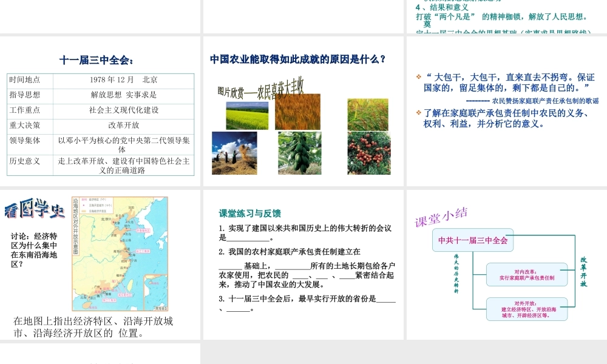Open the 课堂练习与反馈 slide
This screenshot has width=607, height=364.
(303, 265)
